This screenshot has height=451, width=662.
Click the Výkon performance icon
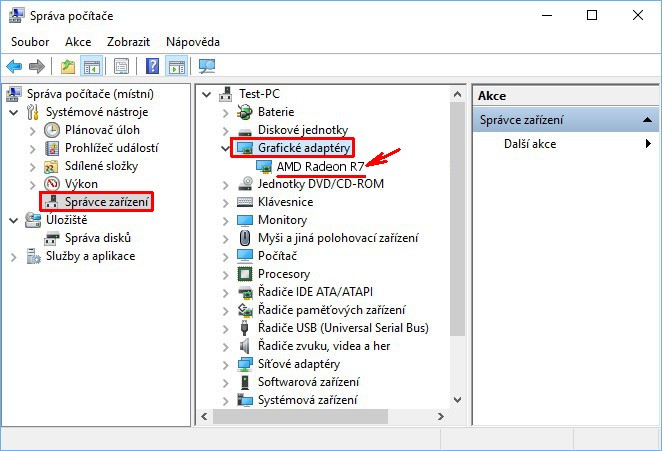coord(53,184)
